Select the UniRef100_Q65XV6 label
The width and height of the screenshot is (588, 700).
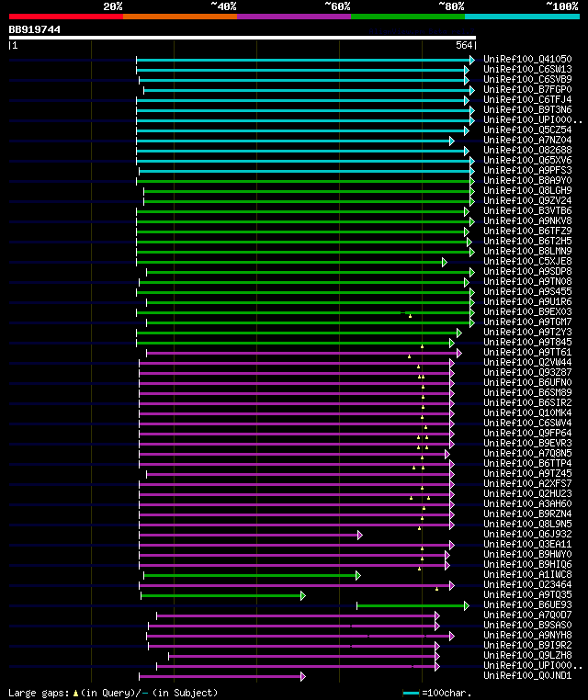[527, 160]
